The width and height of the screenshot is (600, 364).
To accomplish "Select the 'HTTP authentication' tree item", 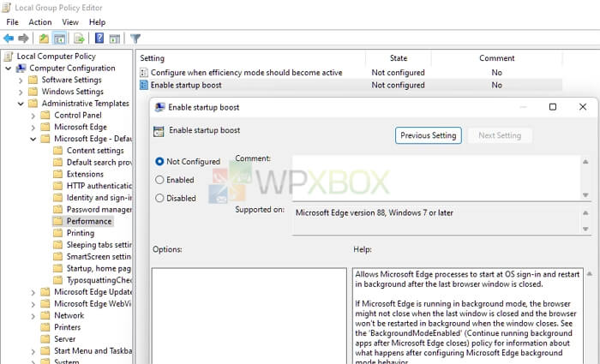I will coord(99,186).
